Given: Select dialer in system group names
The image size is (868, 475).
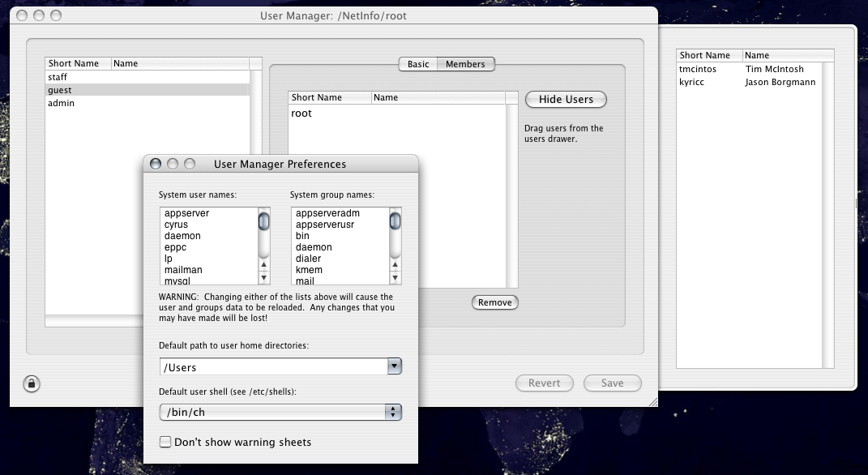Looking at the screenshot, I should pos(340,259).
